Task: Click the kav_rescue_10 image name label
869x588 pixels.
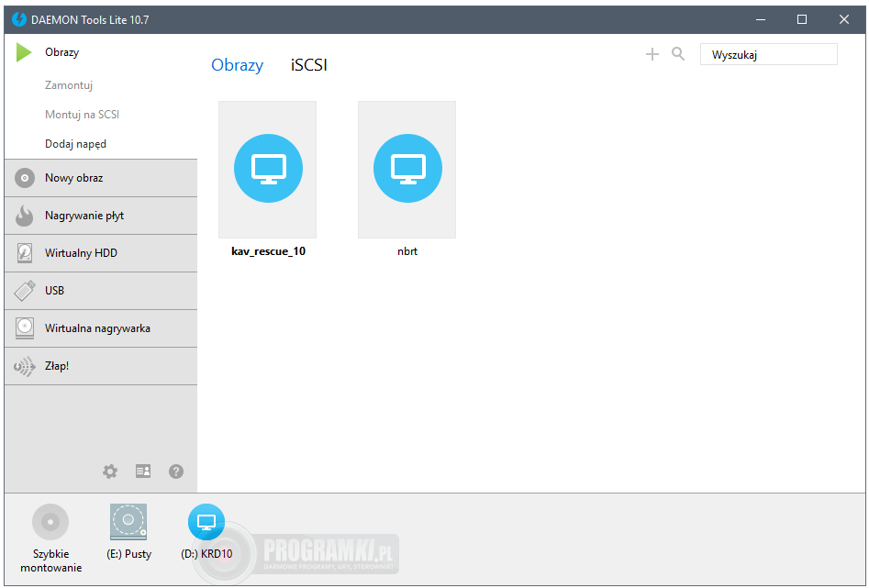Action: tap(268, 251)
